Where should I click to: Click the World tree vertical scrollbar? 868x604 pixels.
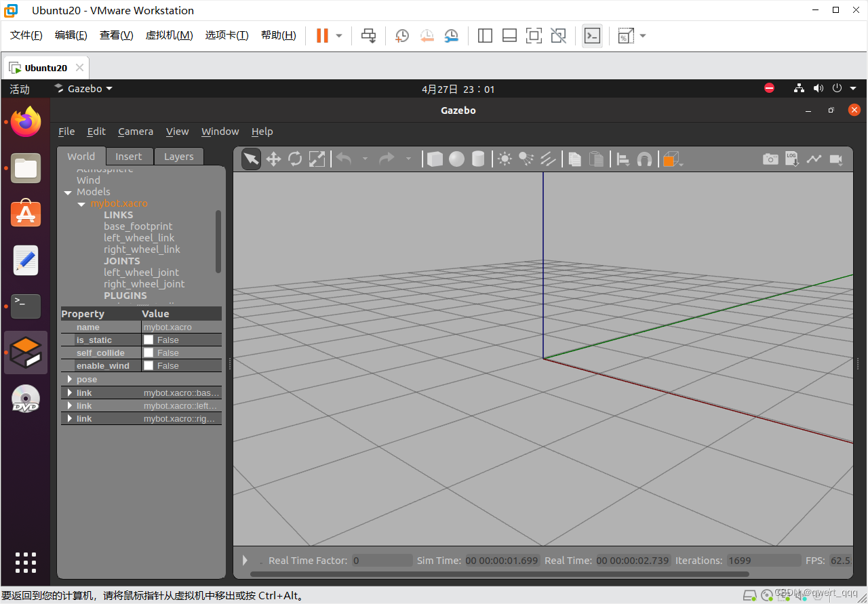pos(218,241)
